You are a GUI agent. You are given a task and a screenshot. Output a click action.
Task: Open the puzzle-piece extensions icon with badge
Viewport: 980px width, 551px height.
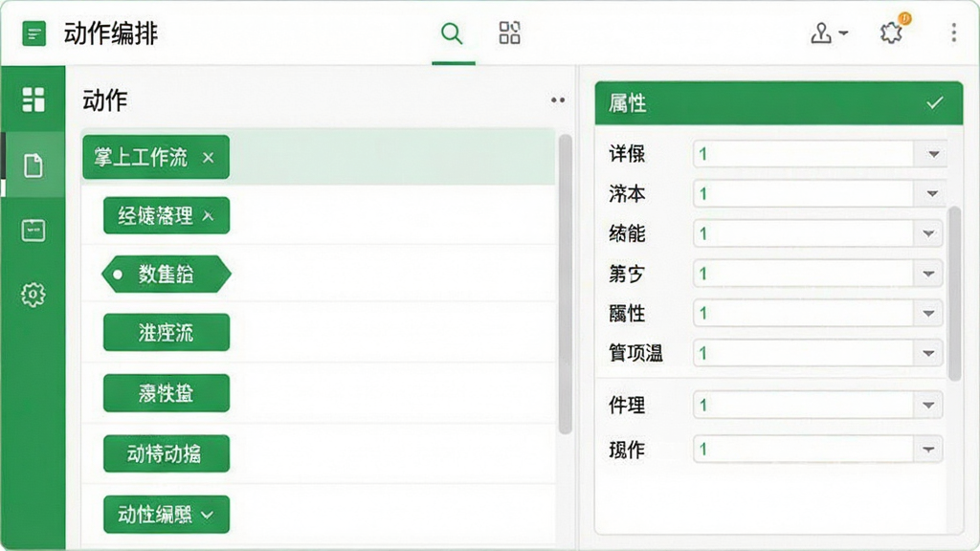(893, 31)
